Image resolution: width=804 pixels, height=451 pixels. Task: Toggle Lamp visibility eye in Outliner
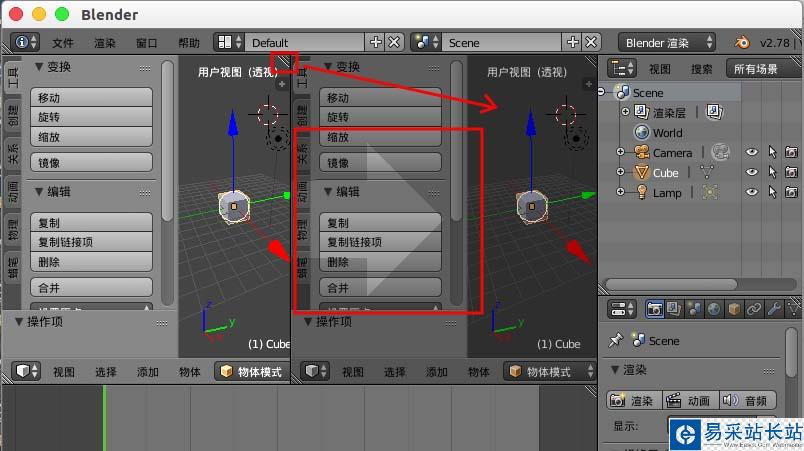[752, 192]
